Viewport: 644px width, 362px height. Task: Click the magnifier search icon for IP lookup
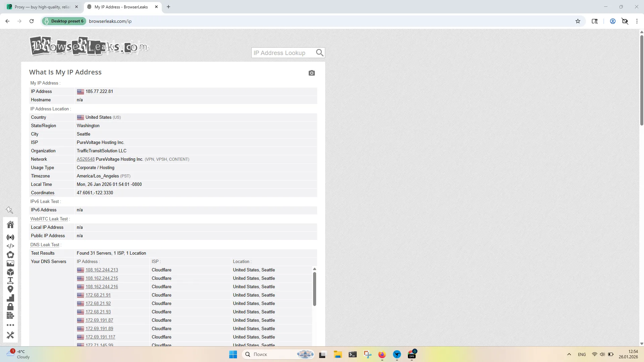(320, 53)
